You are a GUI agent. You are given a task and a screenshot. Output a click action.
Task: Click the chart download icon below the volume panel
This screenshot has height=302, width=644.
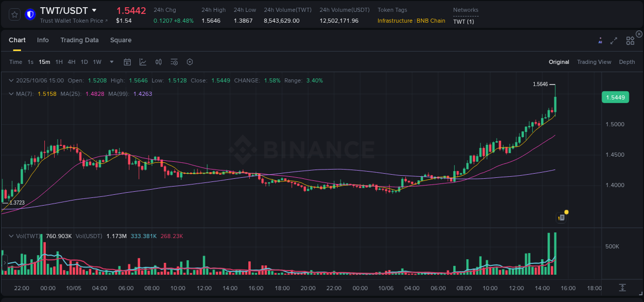pyautogui.click(x=621, y=288)
